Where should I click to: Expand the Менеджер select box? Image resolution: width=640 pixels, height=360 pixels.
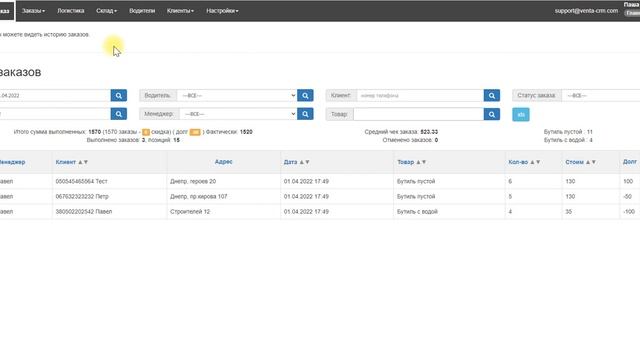point(238,114)
